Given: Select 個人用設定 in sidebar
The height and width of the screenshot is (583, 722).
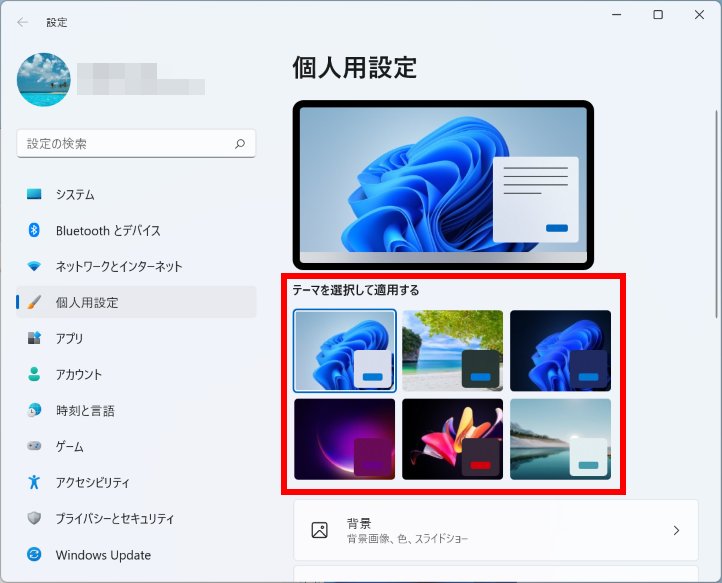Looking at the screenshot, I should click(x=136, y=302).
